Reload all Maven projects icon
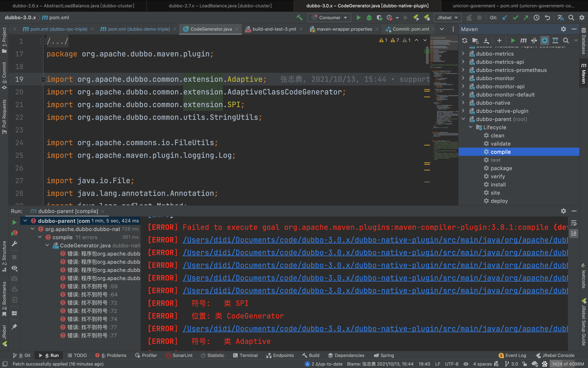This screenshot has width=588, height=368. tap(464, 40)
